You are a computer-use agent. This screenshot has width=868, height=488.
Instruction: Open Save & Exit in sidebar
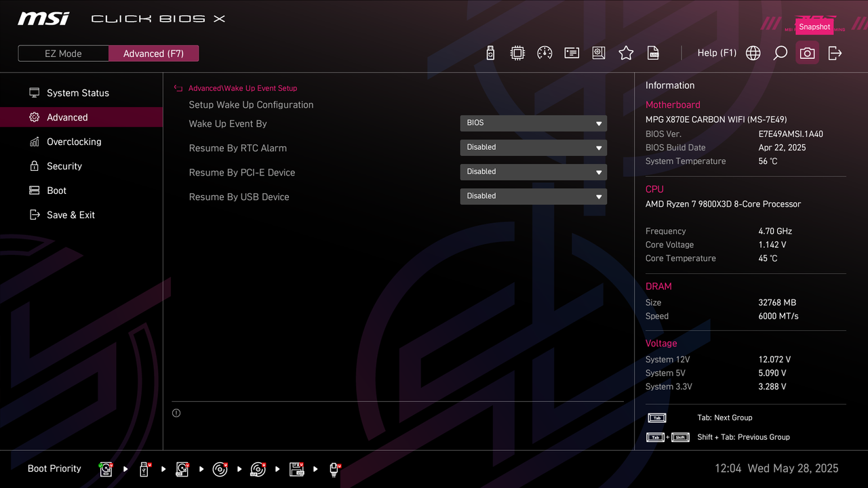coord(81,215)
